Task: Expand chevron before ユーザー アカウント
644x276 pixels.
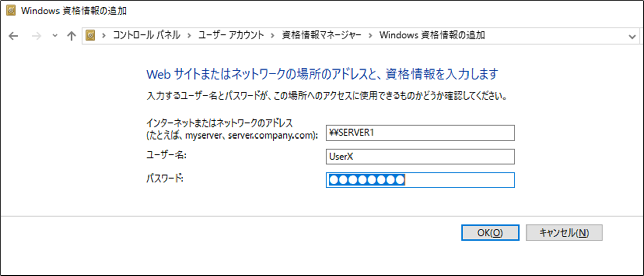Action: (190, 35)
